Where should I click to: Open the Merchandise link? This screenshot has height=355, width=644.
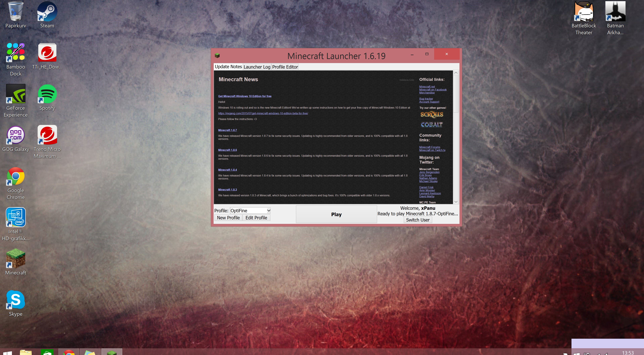click(427, 93)
